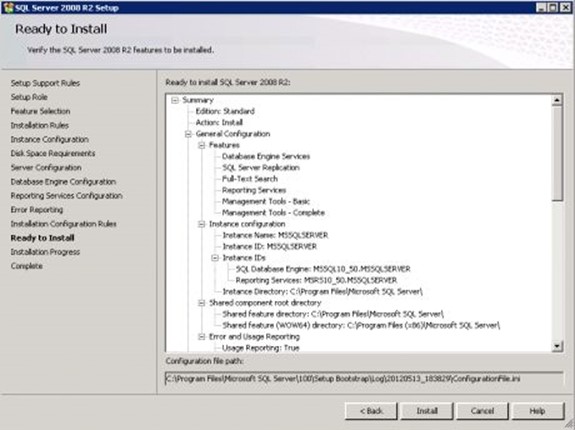
Task: Collapse Error and Usage Reporting node
Action: click(202, 337)
